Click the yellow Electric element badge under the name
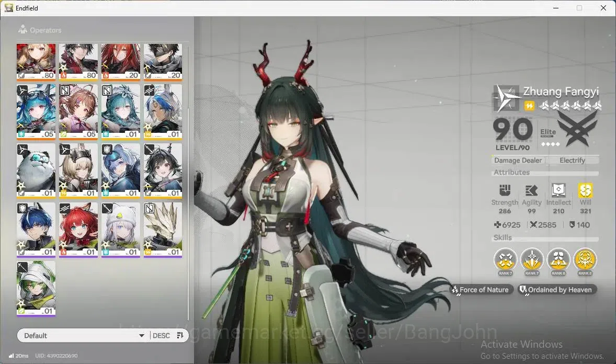Image resolution: width=616 pixels, height=364 pixels. tap(529, 106)
